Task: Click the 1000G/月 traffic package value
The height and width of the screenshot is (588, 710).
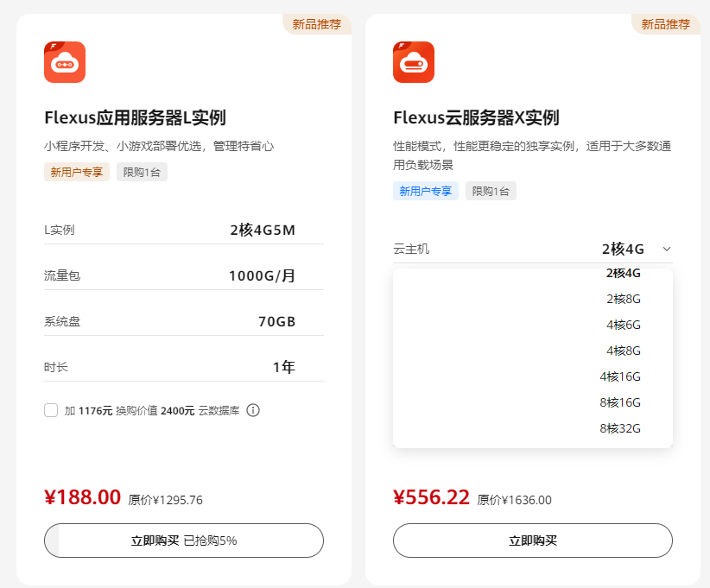Action: [x=263, y=275]
